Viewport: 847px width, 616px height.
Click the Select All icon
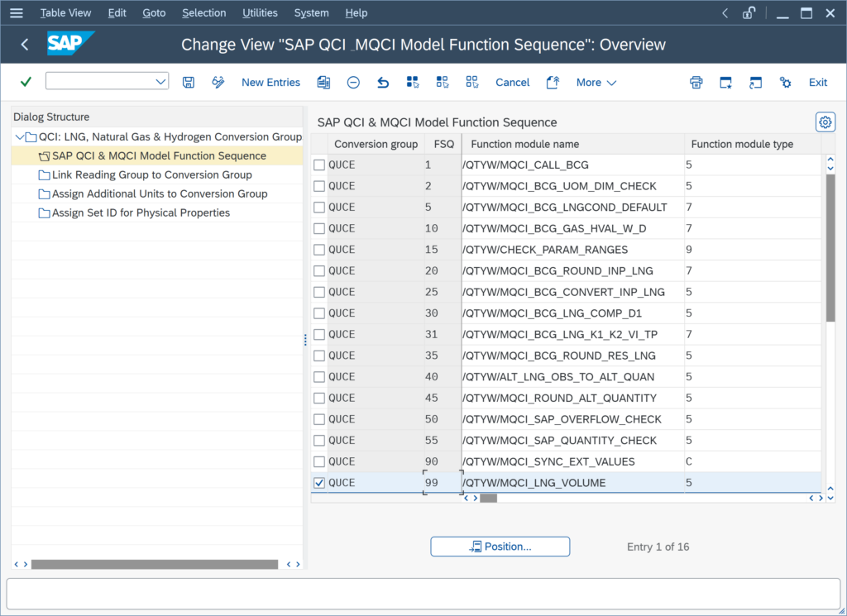[413, 82]
